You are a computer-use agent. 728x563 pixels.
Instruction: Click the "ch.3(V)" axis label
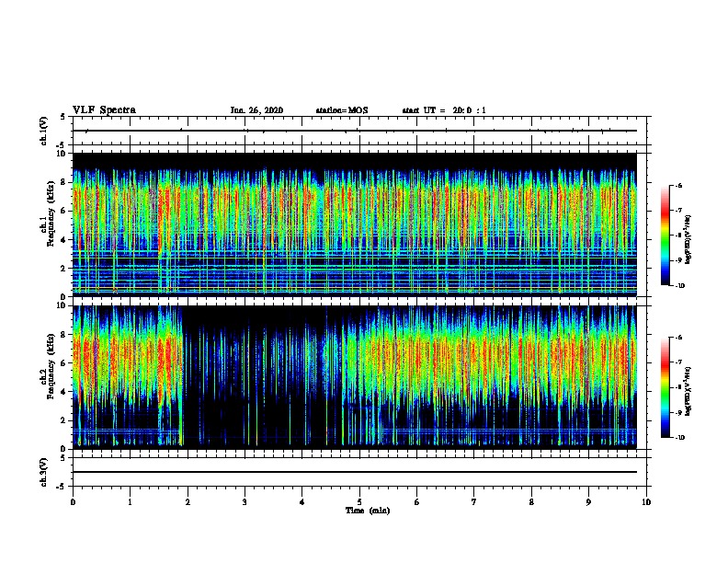tap(44, 472)
